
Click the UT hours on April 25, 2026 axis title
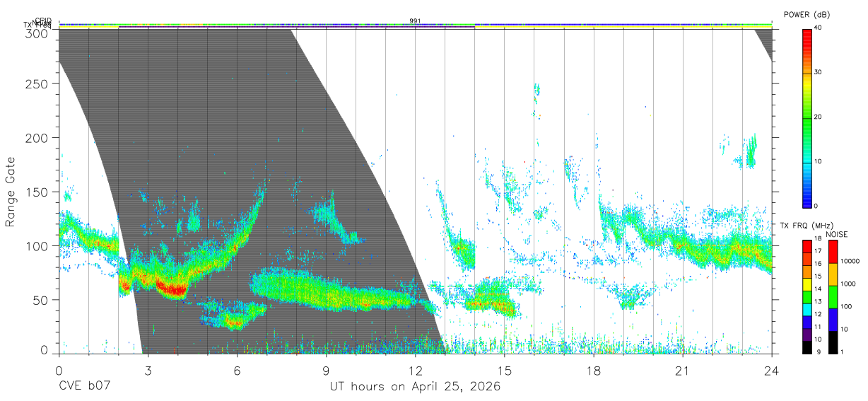[x=415, y=386]
